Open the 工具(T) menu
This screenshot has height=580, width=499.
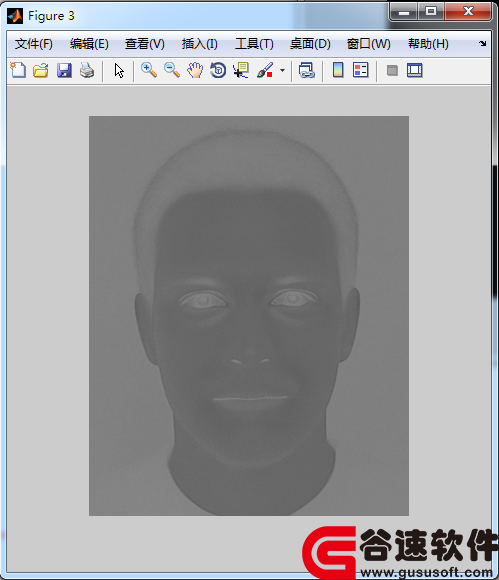(254, 44)
